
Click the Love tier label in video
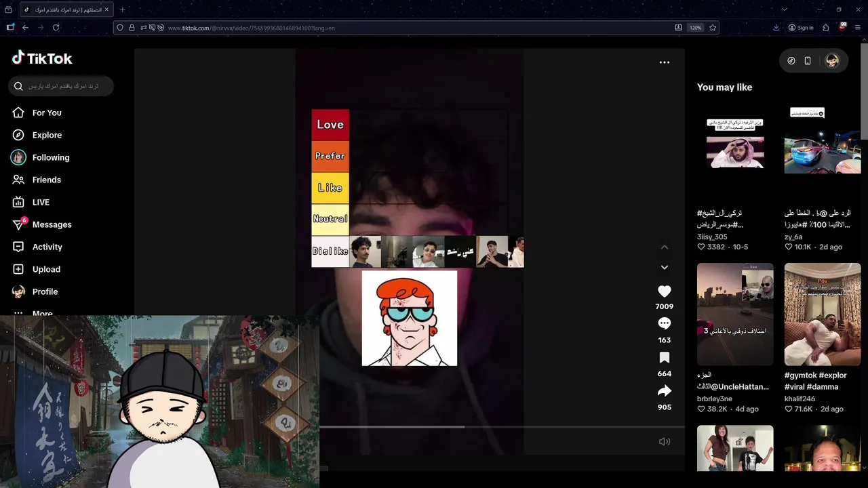coord(330,125)
